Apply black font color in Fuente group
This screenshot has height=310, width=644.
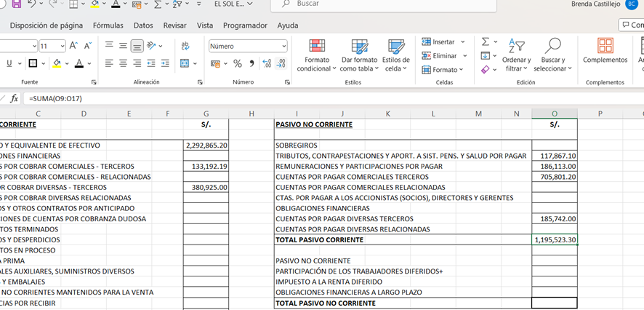pos(79,63)
